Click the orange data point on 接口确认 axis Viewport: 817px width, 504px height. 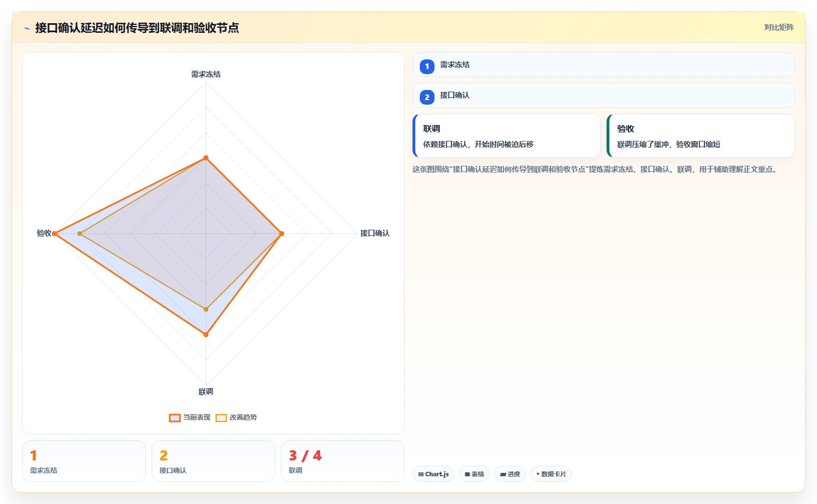pos(282,234)
